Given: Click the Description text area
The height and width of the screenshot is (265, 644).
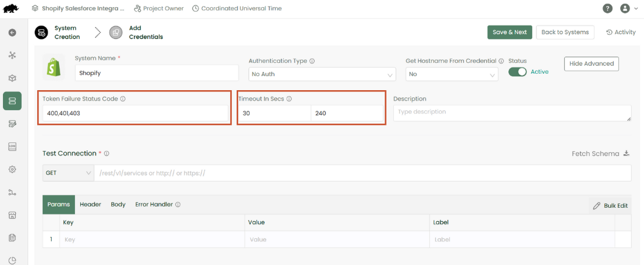Looking at the screenshot, I should [x=512, y=113].
